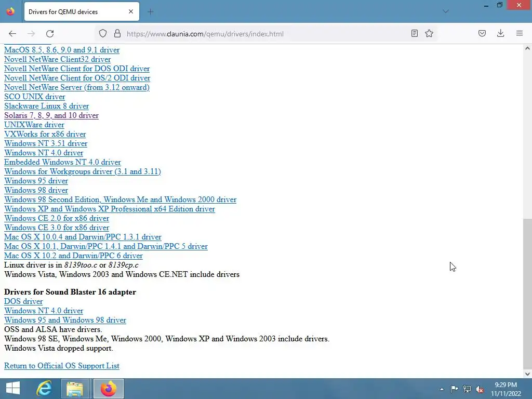
Task: Go back to the previous page
Action: (12, 34)
